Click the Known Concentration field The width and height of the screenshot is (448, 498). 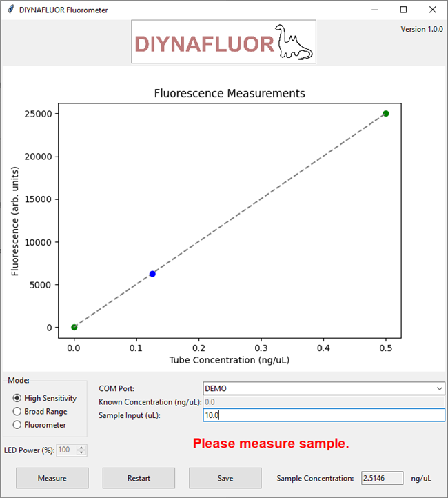tap(324, 401)
